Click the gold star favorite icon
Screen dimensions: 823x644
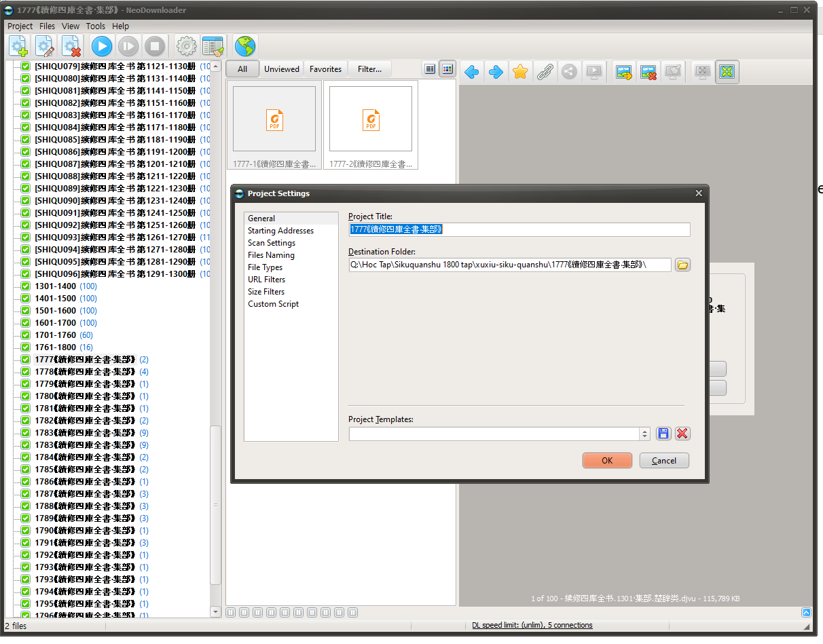point(520,72)
